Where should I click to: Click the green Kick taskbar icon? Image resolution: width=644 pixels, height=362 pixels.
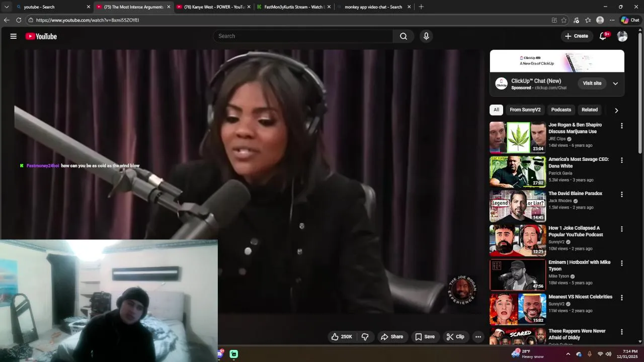pos(234,354)
